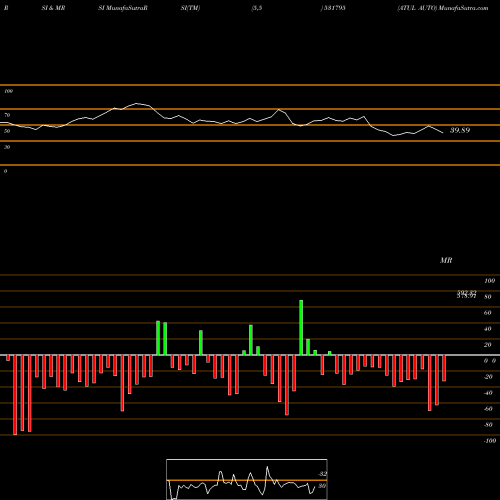Click the 30 level label on RSI chart

point(7,147)
